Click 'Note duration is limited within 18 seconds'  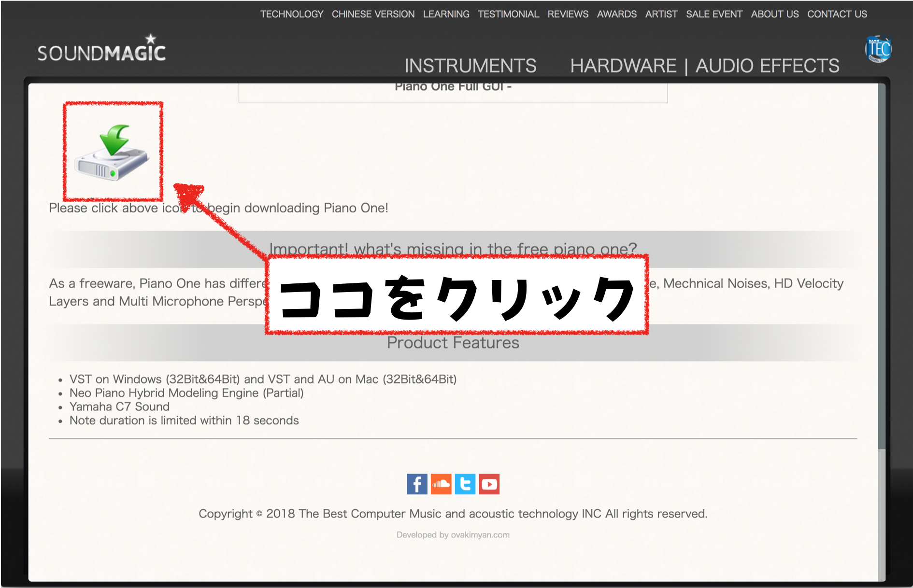[x=184, y=420]
